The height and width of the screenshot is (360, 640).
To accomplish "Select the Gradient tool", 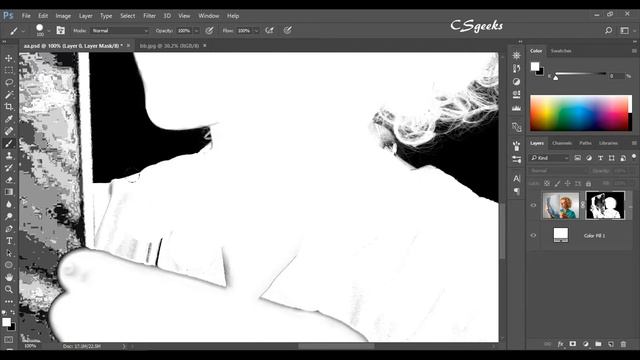I will (x=9, y=192).
